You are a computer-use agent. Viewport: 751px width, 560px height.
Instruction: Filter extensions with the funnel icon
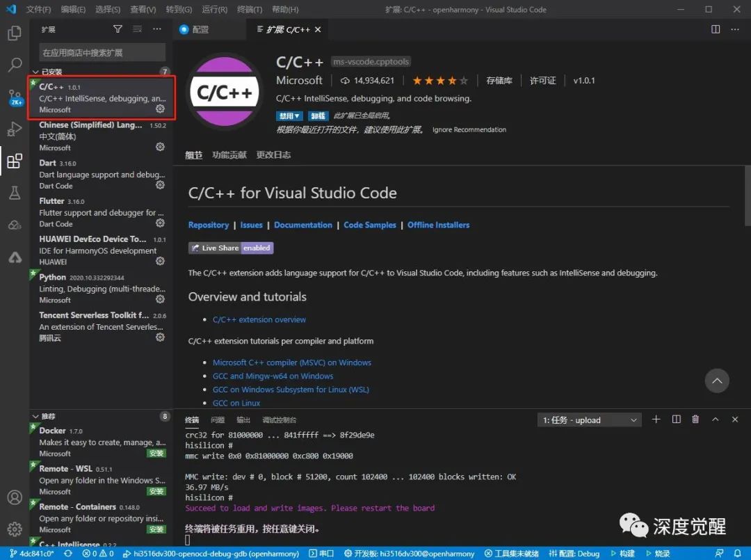[118, 29]
